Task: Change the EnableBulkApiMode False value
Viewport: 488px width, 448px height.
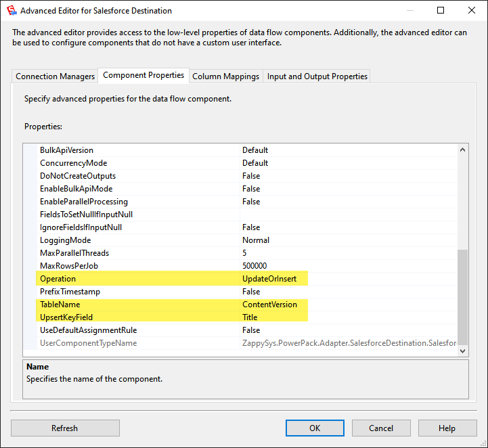Action: click(x=251, y=189)
